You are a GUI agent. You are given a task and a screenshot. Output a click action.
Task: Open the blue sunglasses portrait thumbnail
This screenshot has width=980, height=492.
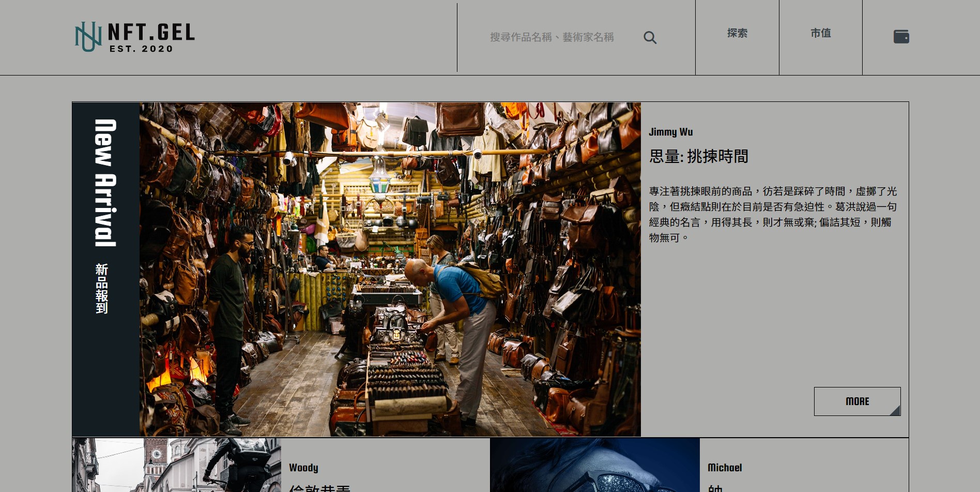point(595,465)
